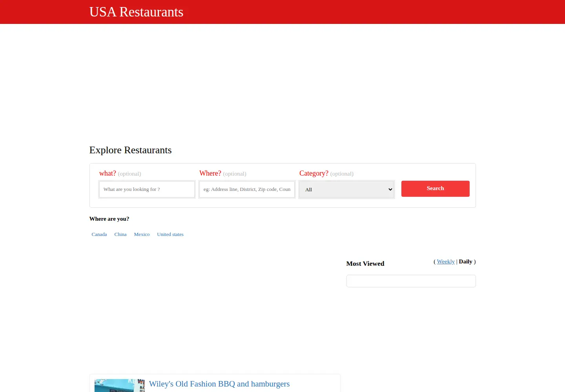
Task: Focus the 'What are you looking for' field
Action: click(x=147, y=189)
